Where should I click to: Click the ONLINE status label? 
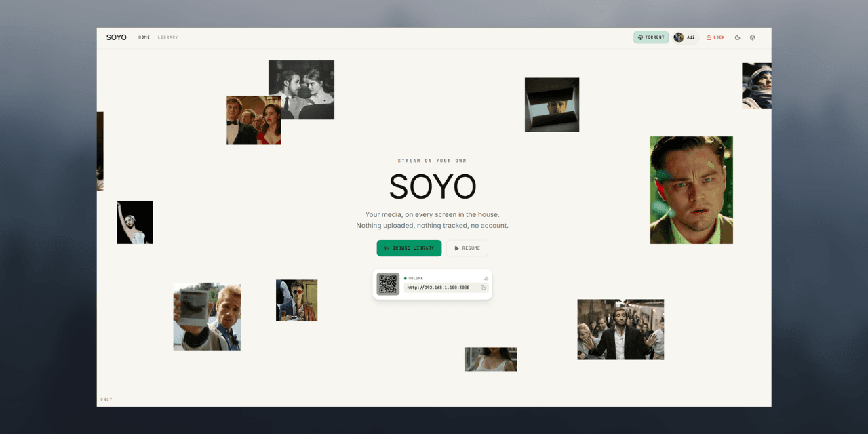416,278
